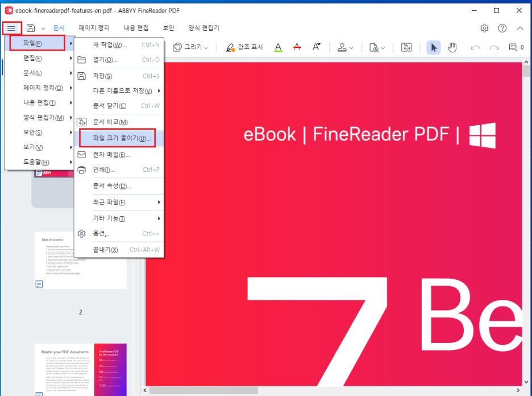Open the 보안 submenu in main menu
The image size is (532, 396).
point(39,133)
